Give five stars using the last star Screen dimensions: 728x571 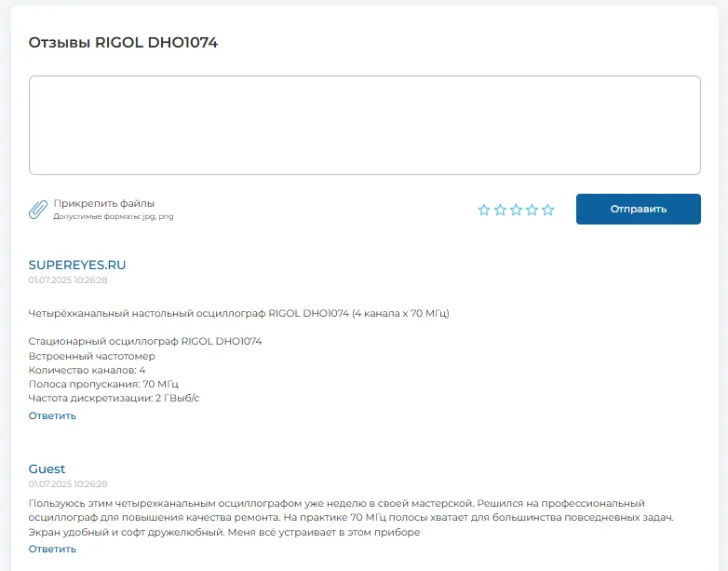[x=547, y=211]
